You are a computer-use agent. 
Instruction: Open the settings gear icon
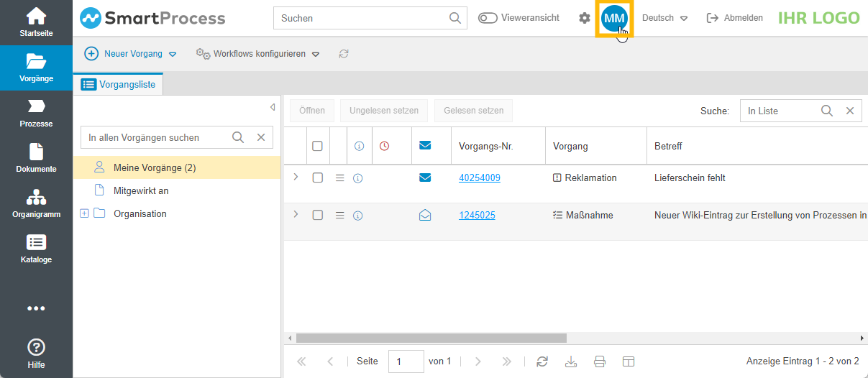coord(584,18)
